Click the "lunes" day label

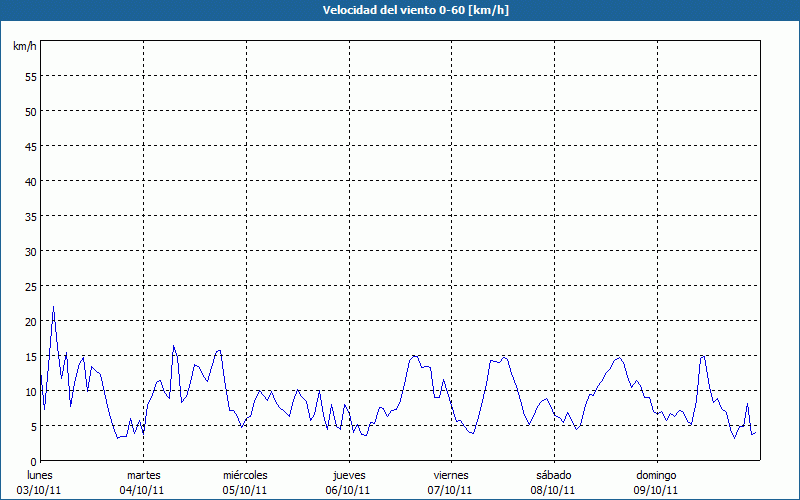39,475
